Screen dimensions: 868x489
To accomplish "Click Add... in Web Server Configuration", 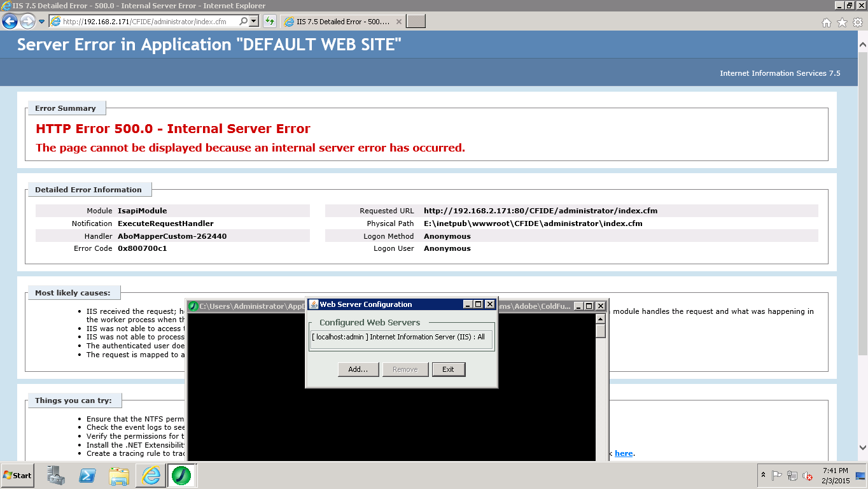I will tap(358, 369).
